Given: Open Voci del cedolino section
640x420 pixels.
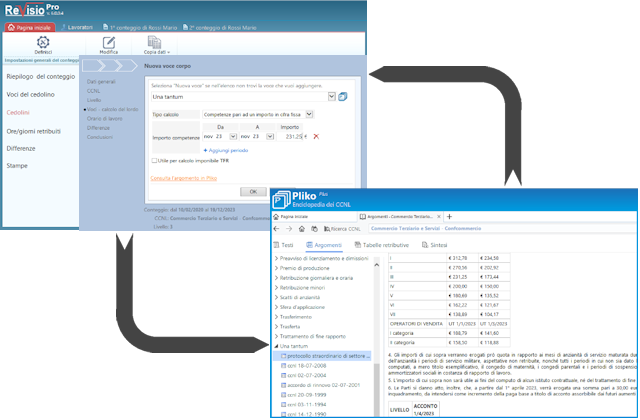Looking at the screenshot, I should click(30, 94).
